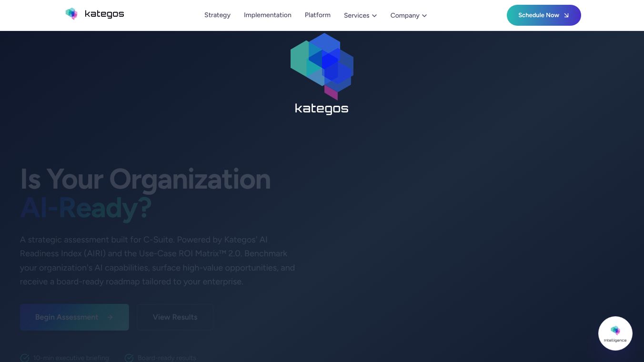Screen dimensions: 644x362
Task: Click the 'Board-ready results' label
Action: tap(167, 358)
